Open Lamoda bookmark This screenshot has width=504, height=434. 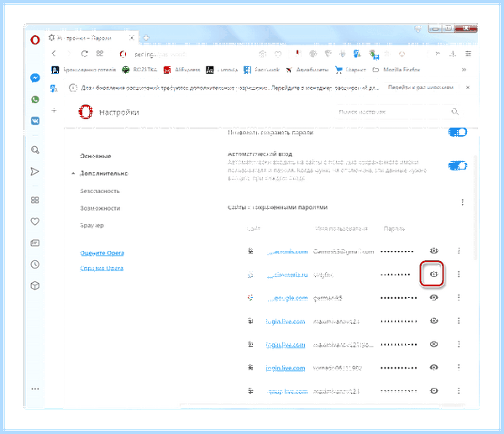[222, 70]
